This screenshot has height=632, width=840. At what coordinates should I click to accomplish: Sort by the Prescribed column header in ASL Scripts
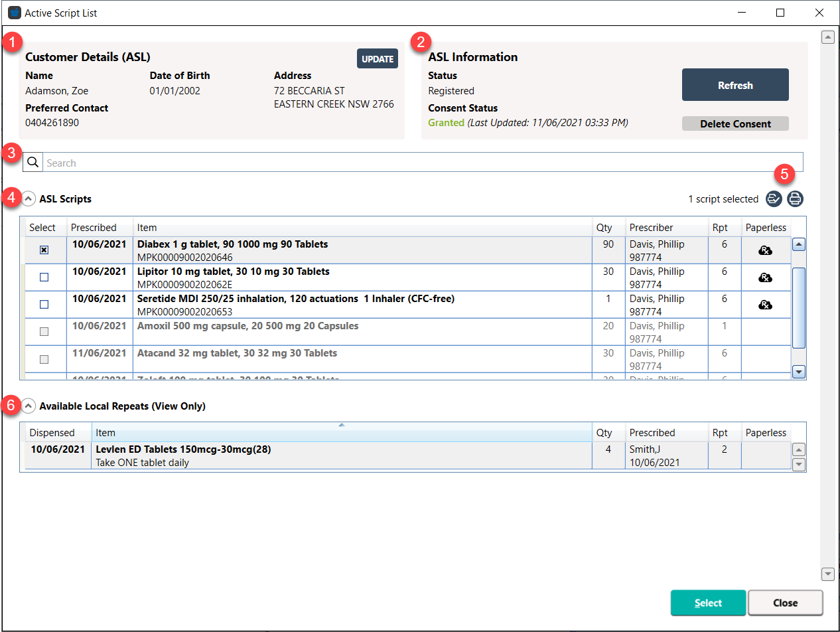[x=100, y=227]
